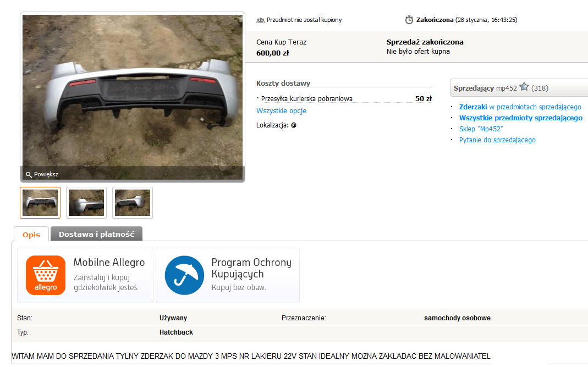Switch to the Opis tab
This screenshot has width=588, height=367.
(x=31, y=235)
